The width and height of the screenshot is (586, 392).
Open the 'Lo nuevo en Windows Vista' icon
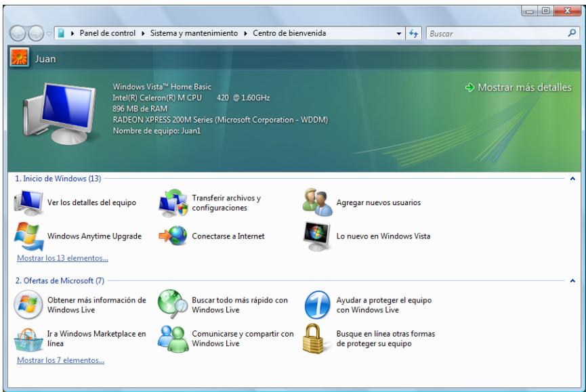[316, 236]
